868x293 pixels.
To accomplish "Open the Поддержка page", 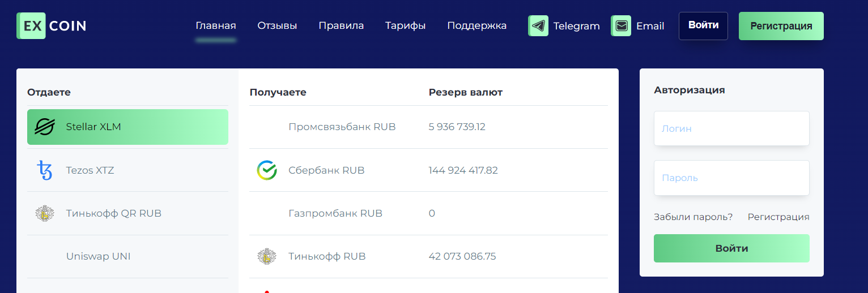I will pos(476,25).
